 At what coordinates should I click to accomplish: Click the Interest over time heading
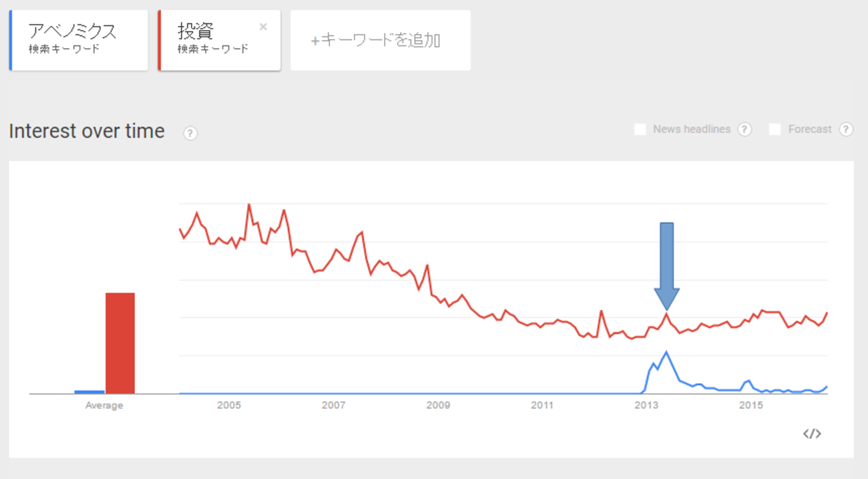click(x=87, y=131)
